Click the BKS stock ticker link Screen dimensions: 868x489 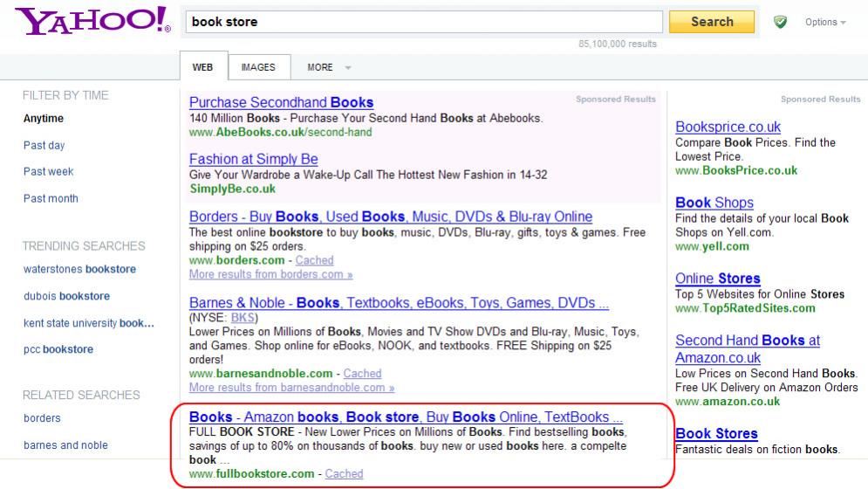243,318
